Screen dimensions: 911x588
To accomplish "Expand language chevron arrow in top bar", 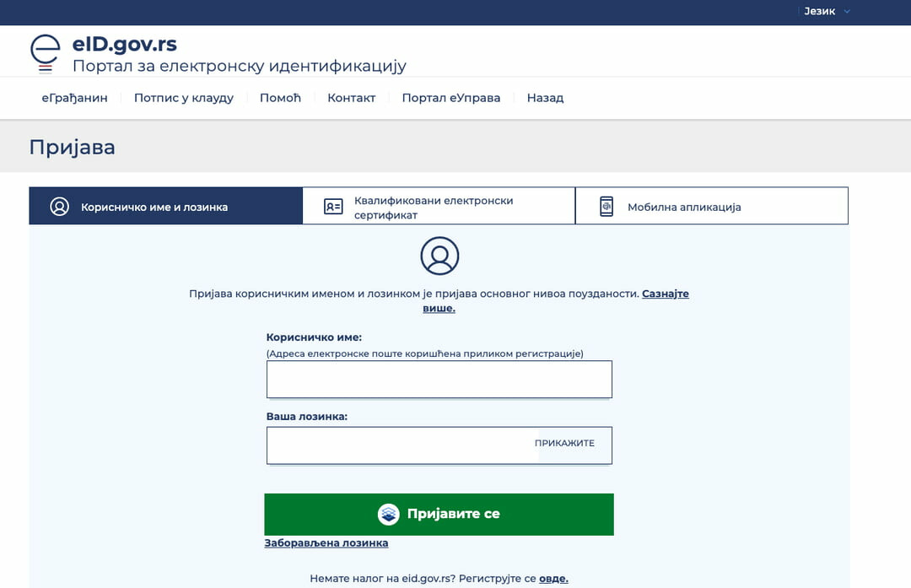I will 847,12.
